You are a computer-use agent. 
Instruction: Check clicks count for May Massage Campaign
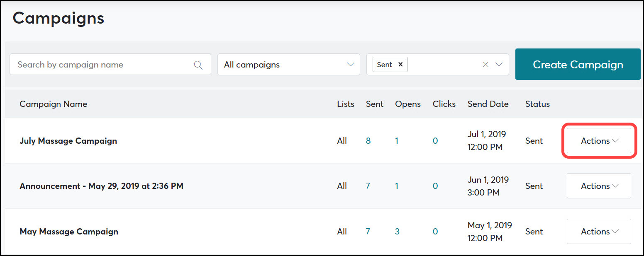[x=435, y=231]
